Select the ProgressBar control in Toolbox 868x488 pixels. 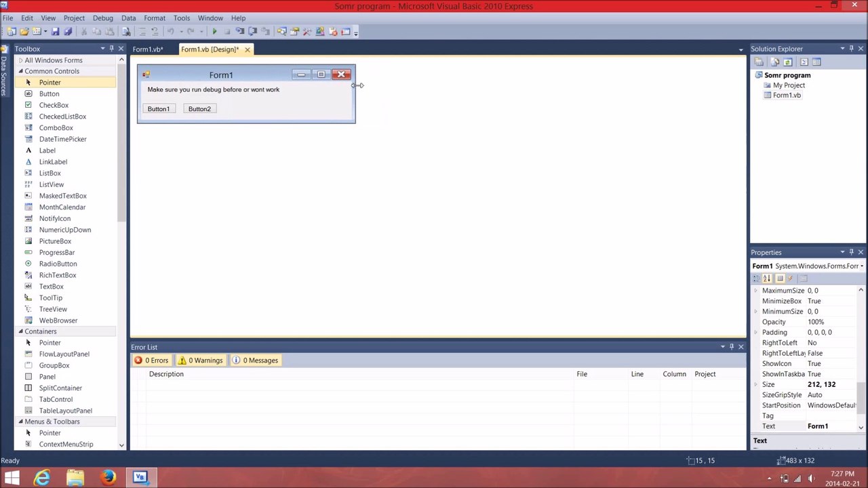(x=57, y=252)
